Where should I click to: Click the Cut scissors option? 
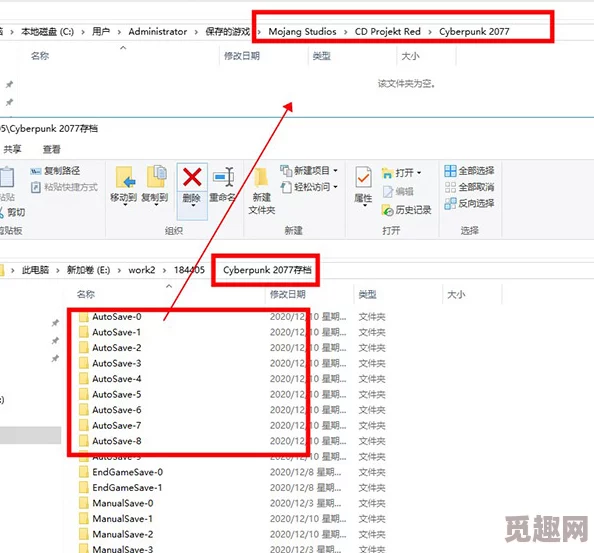[x=13, y=212]
